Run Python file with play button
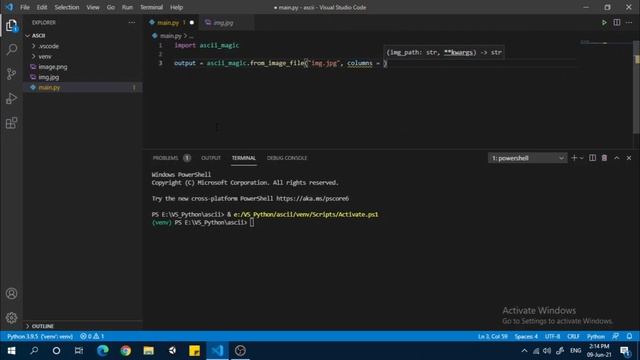 click(604, 22)
